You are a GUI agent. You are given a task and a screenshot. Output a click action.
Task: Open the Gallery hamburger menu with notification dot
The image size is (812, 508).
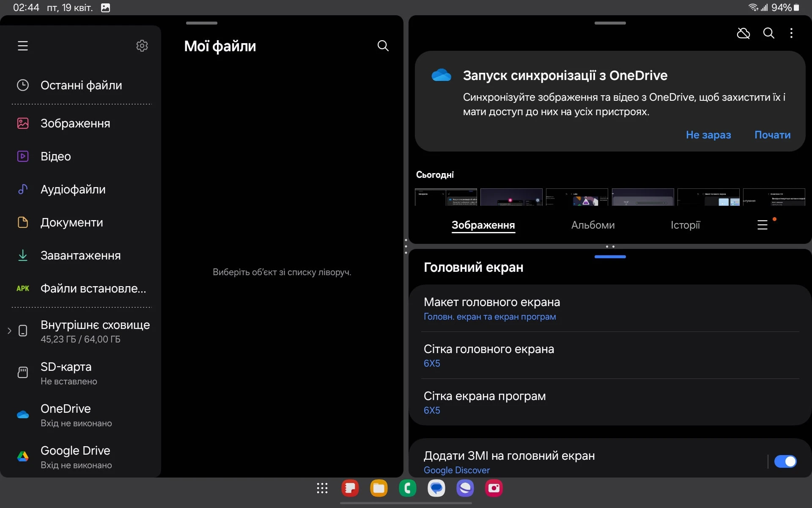763,225
